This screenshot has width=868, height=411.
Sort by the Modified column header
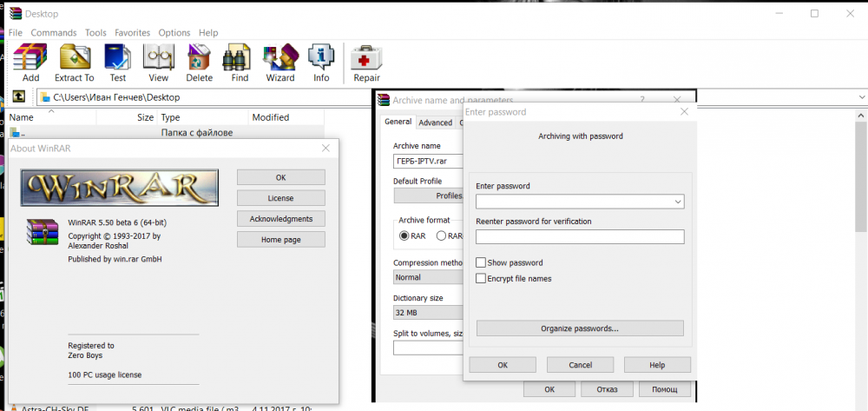click(x=286, y=117)
